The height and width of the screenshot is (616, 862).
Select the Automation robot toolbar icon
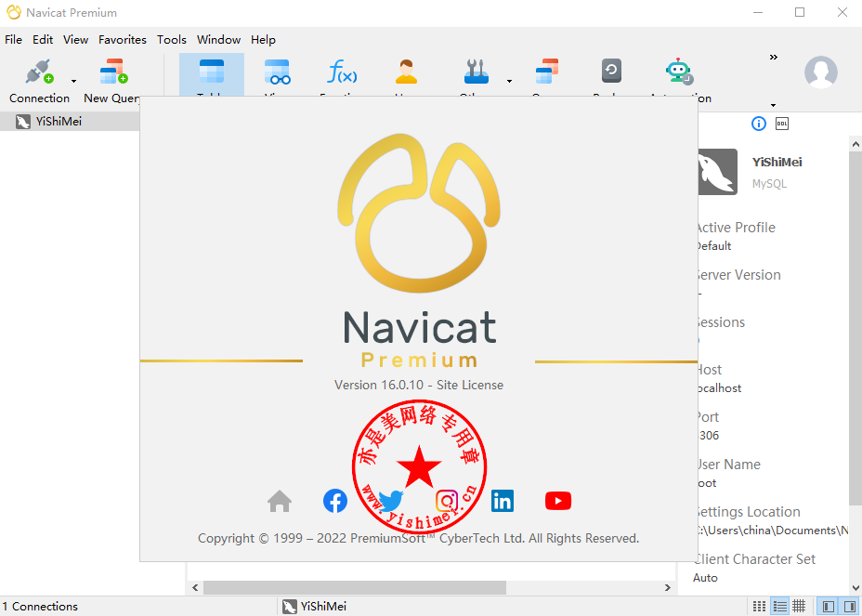pos(679,72)
